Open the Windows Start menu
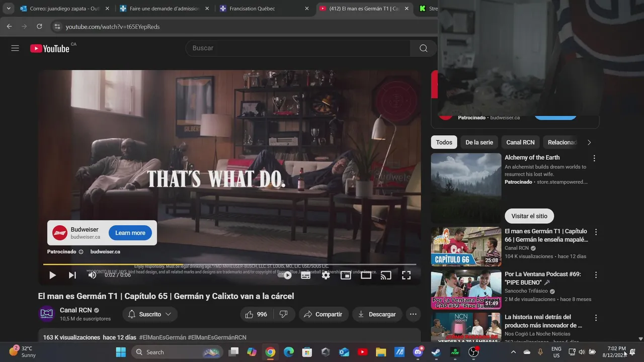 (121, 352)
